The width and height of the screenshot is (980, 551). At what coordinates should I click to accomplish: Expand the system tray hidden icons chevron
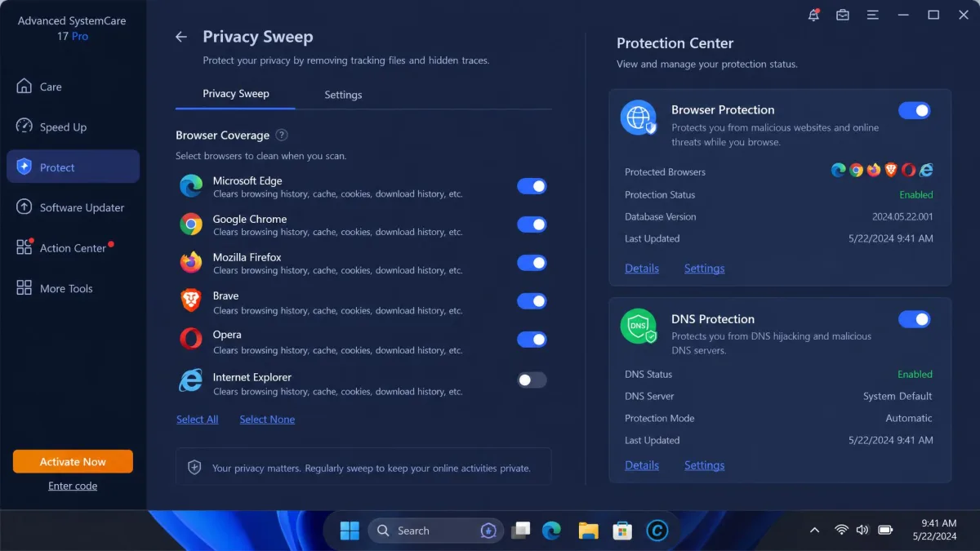[x=814, y=531]
